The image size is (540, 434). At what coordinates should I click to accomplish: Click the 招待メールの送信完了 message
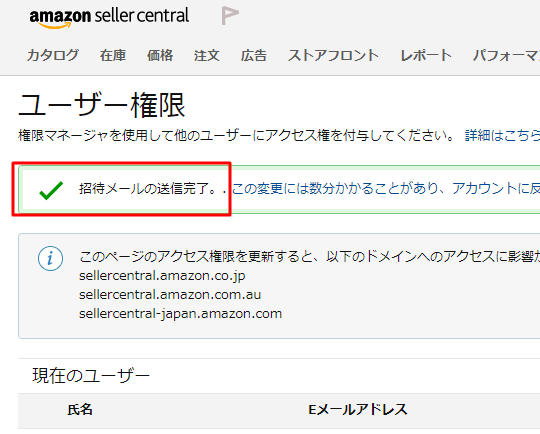148,188
